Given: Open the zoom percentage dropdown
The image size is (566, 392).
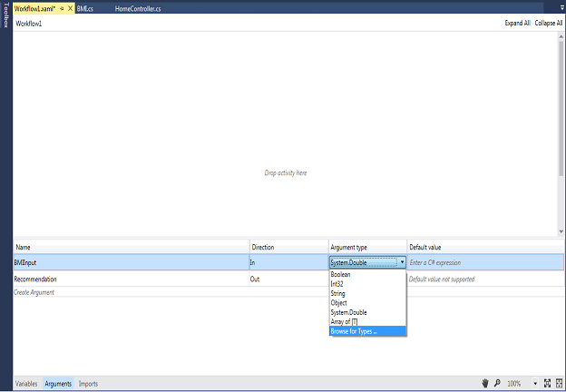Looking at the screenshot, I should [535, 383].
